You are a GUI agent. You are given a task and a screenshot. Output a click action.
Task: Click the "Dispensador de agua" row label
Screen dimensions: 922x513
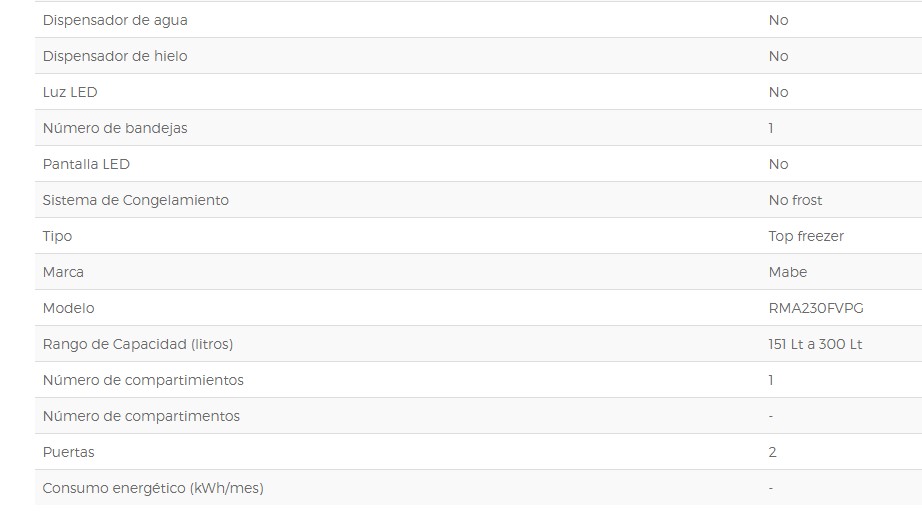coord(115,20)
